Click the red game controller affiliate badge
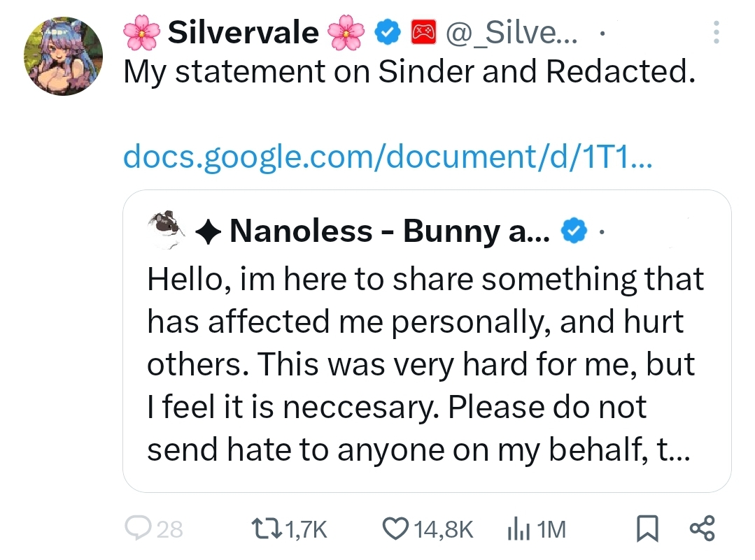 pyautogui.click(x=422, y=32)
